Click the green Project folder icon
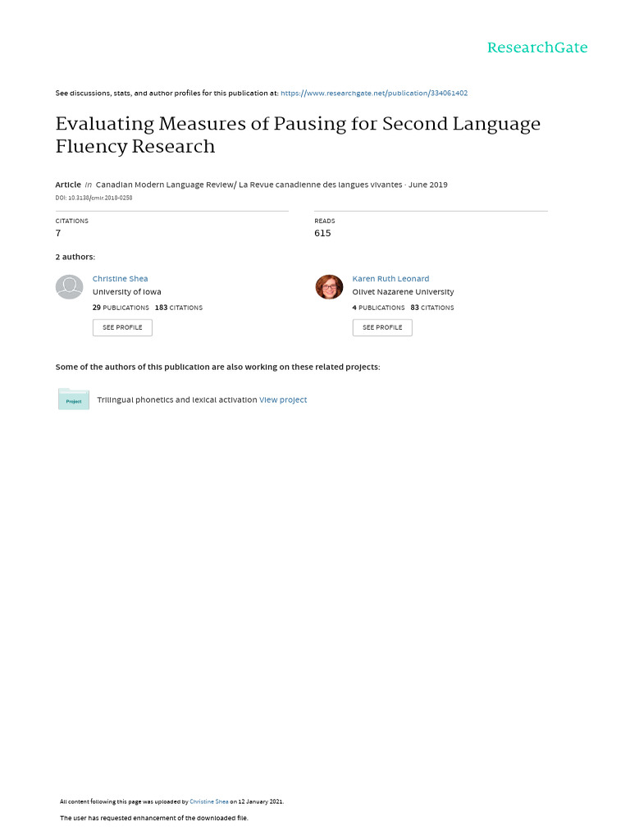Screen dimensions: 630x840 74,399
